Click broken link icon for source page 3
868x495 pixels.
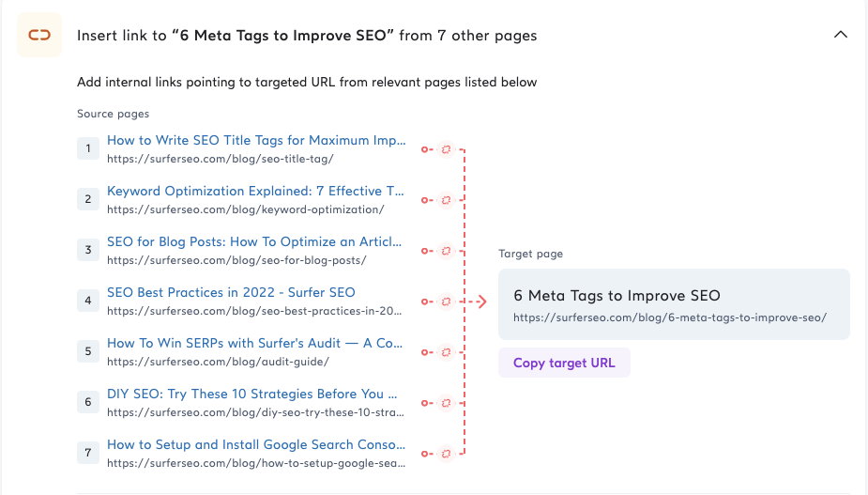[446, 251]
